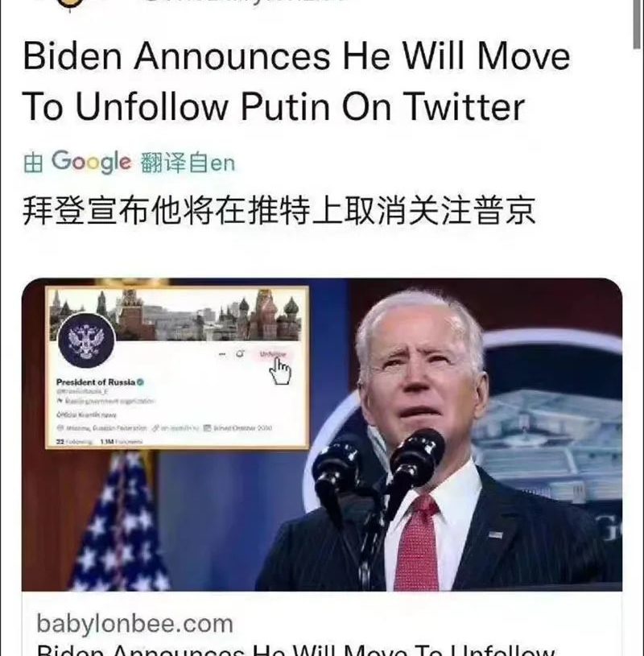Open the Babylon Bee bee avatar
The image size is (644, 656).
pyautogui.click(x=69, y=4)
